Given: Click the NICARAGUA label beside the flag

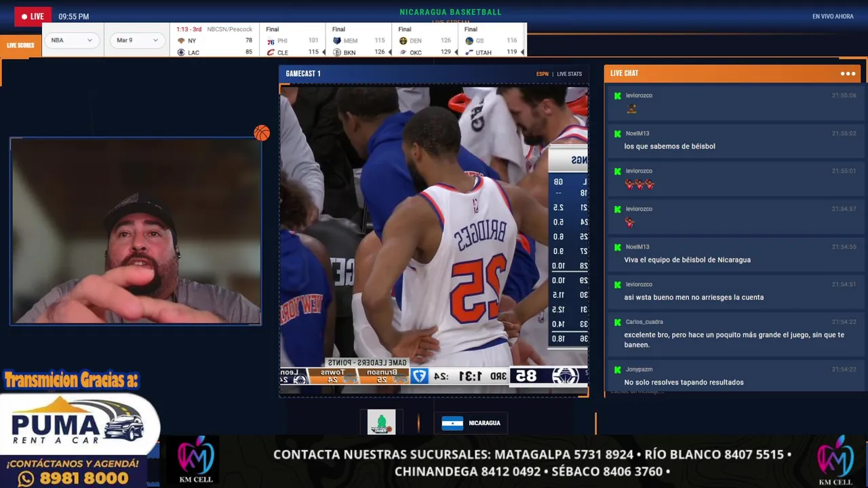Looking at the screenshot, I should 484,423.
